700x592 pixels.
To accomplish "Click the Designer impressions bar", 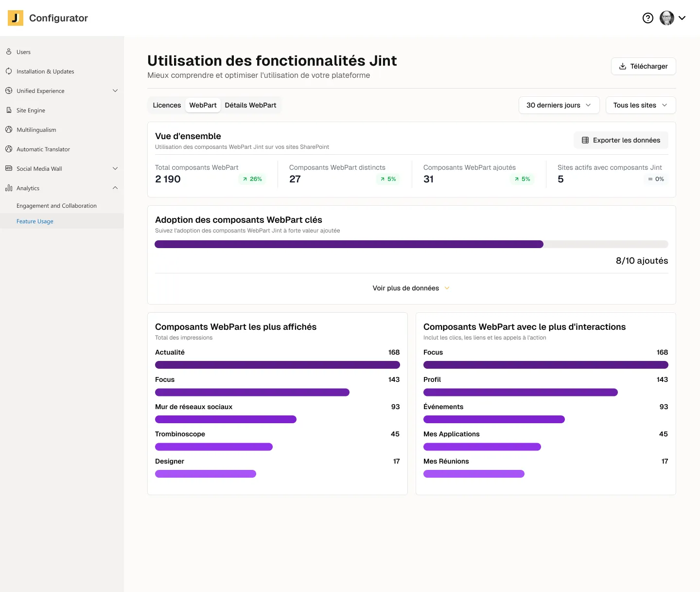I will pyautogui.click(x=206, y=474).
